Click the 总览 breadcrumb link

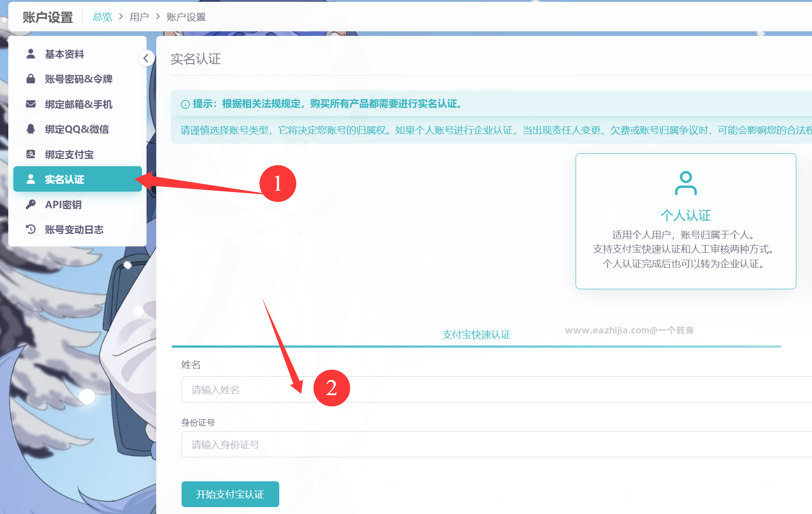pyautogui.click(x=102, y=17)
